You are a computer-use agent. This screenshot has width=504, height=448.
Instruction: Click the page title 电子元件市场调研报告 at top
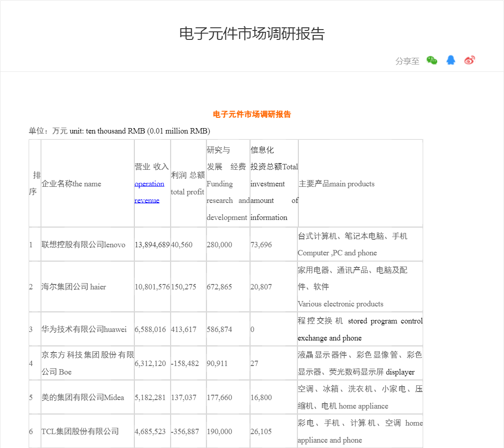(x=252, y=34)
